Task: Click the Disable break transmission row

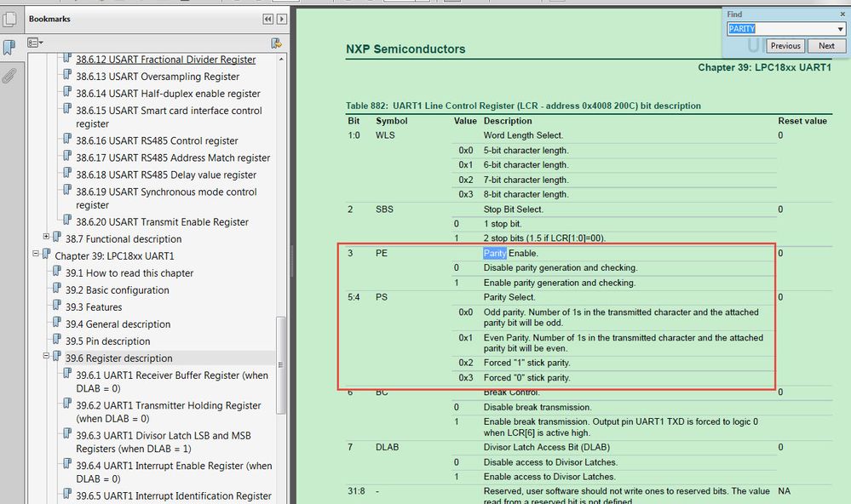Action: (538, 408)
